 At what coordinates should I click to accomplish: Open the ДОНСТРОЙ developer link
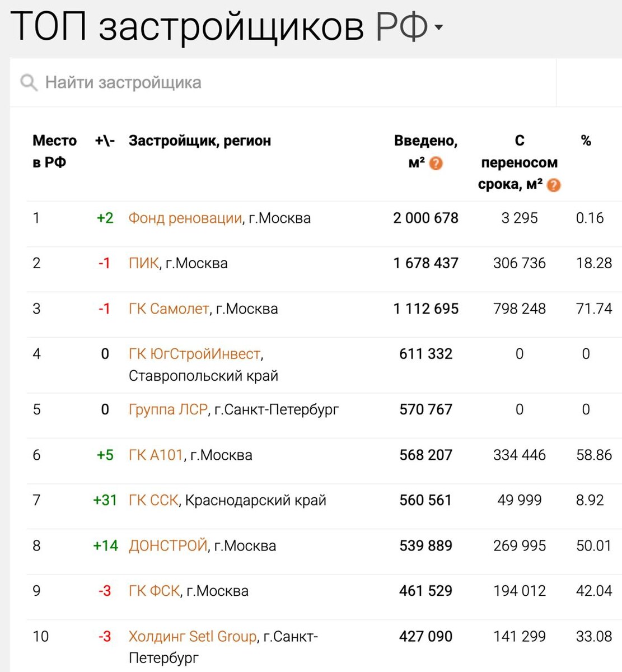click(x=168, y=544)
